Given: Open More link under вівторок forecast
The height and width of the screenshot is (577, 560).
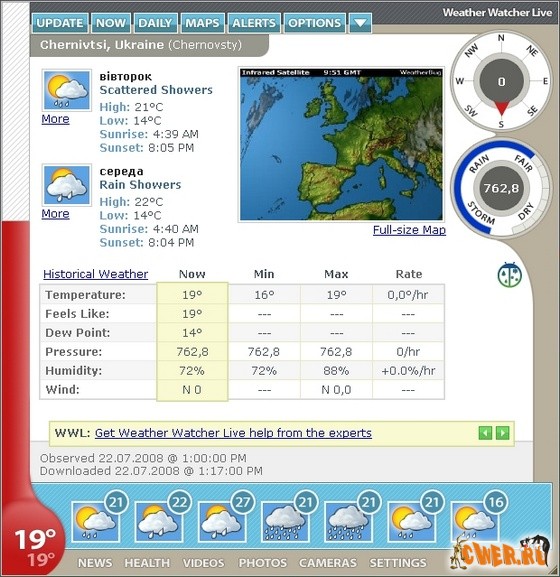Looking at the screenshot, I should pos(55,119).
